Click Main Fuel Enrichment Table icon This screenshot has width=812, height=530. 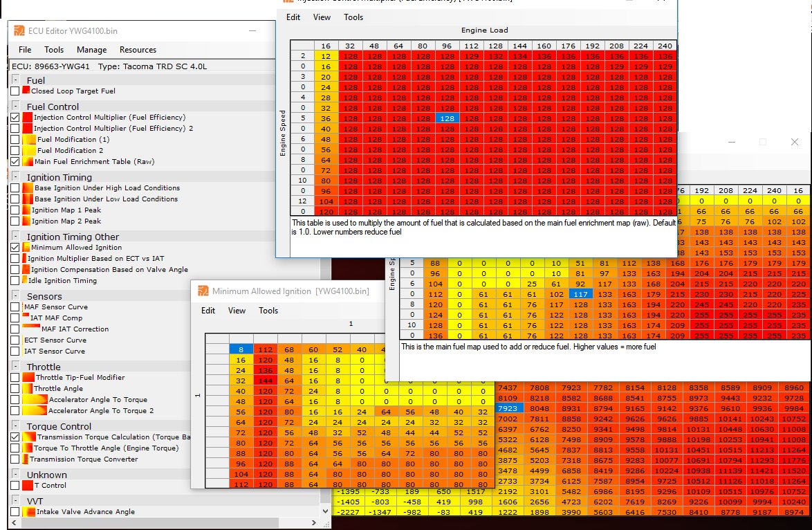click(x=28, y=162)
